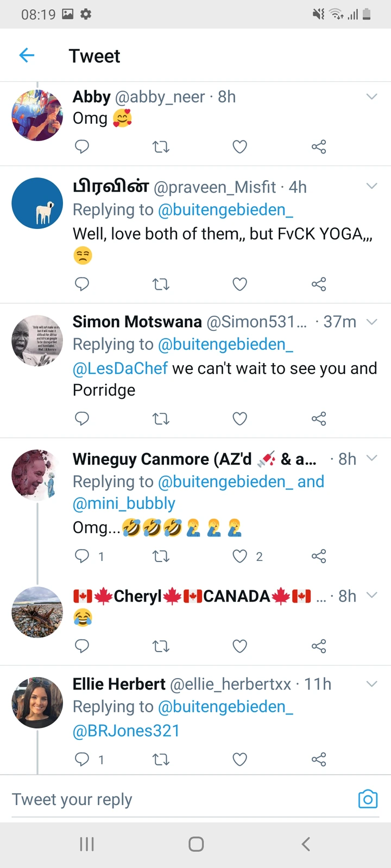Share Cheryl's laughing emoji tweet
Screen dimensions: 391x868
pyautogui.click(x=319, y=646)
